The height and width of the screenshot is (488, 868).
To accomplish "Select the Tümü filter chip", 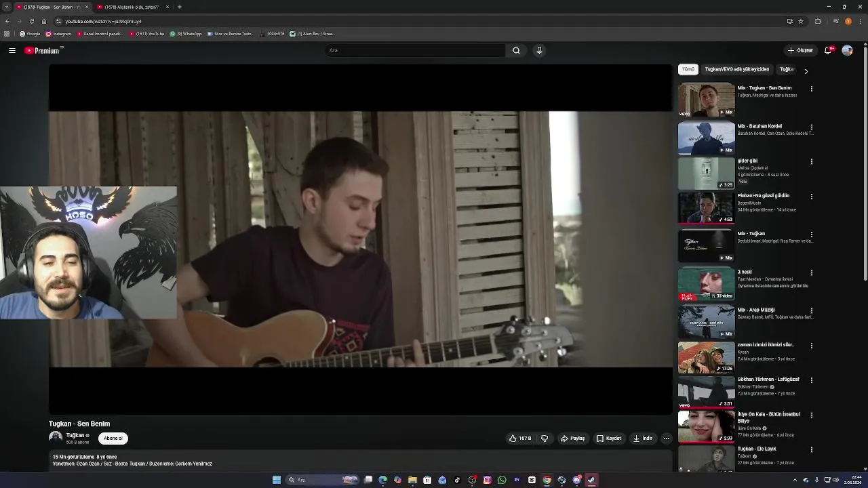I will point(688,69).
